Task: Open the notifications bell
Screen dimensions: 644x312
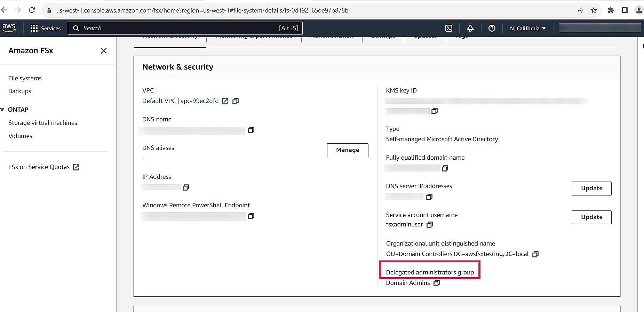Action: pos(470,28)
